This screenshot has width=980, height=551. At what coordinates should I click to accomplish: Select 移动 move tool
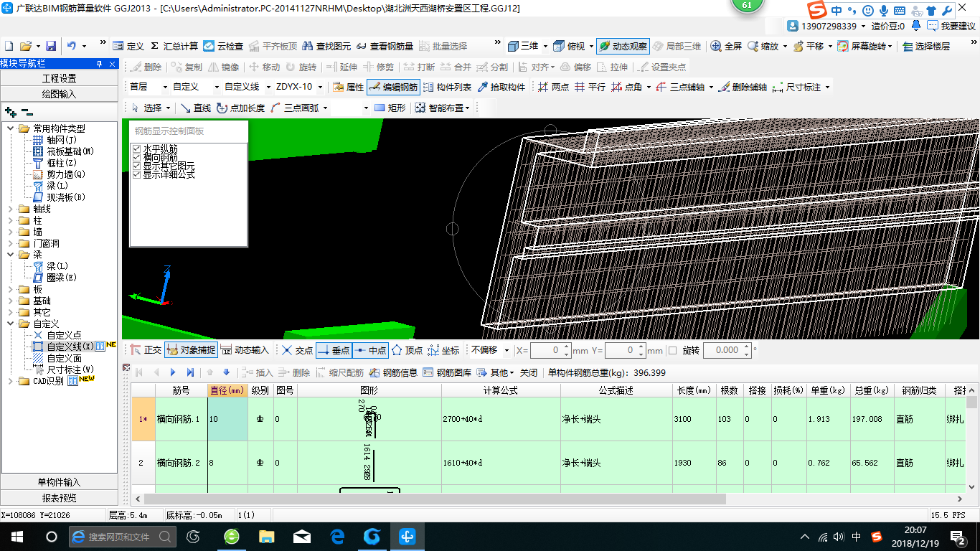(x=264, y=67)
